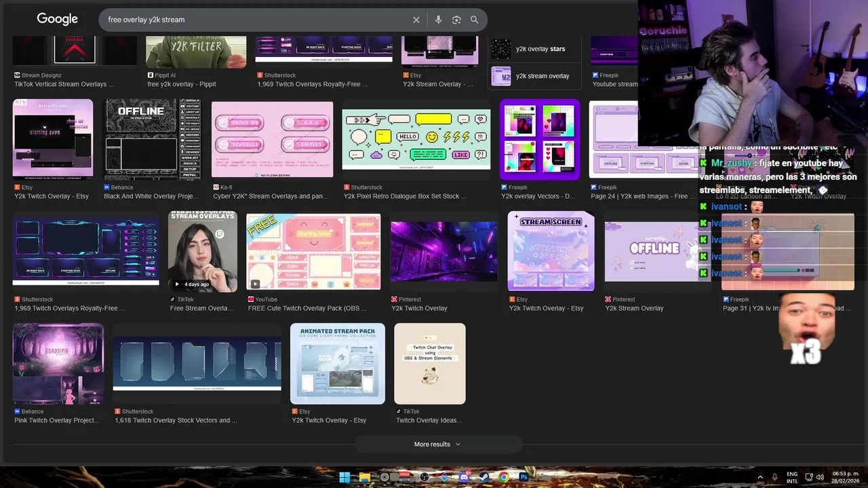Open 'Y2k Stream Overlay' Pinterest link
This screenshot has height=488, width=868.
pyautogui.click(x=634, y=308)
